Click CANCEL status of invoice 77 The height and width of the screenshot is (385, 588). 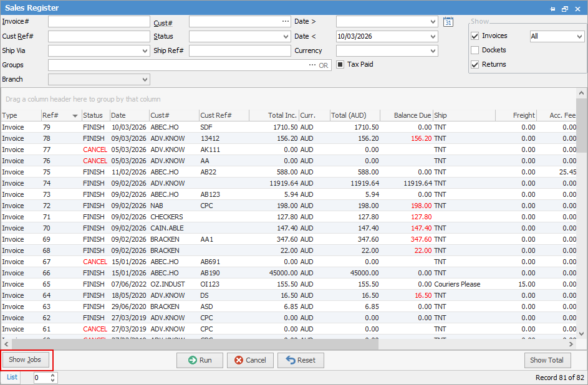tap(95, 150)
